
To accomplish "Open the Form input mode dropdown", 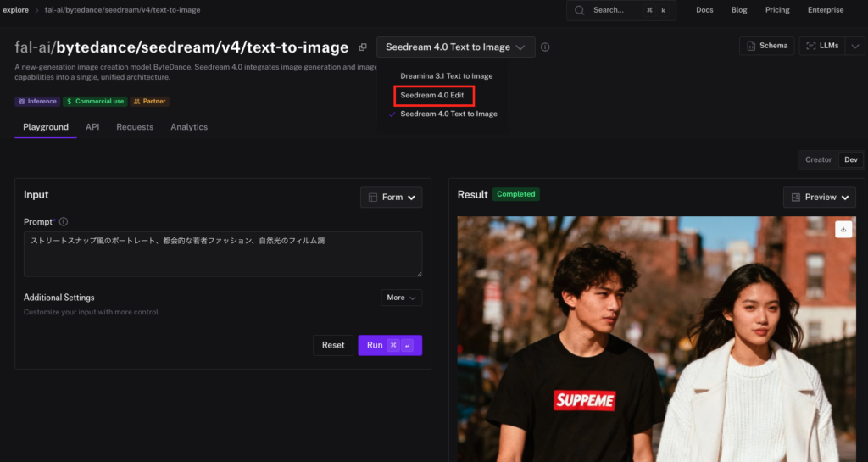I will (x=391, y=197).
